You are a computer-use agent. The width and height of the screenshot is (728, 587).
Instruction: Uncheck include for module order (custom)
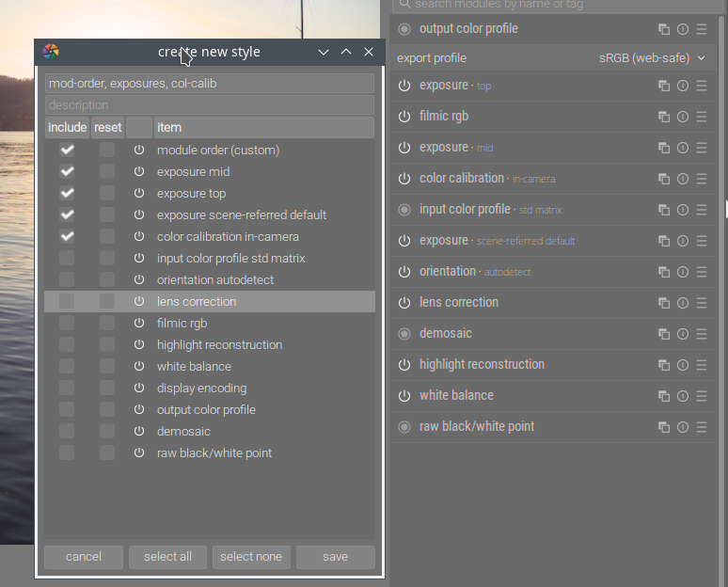[x=67, y=150]
